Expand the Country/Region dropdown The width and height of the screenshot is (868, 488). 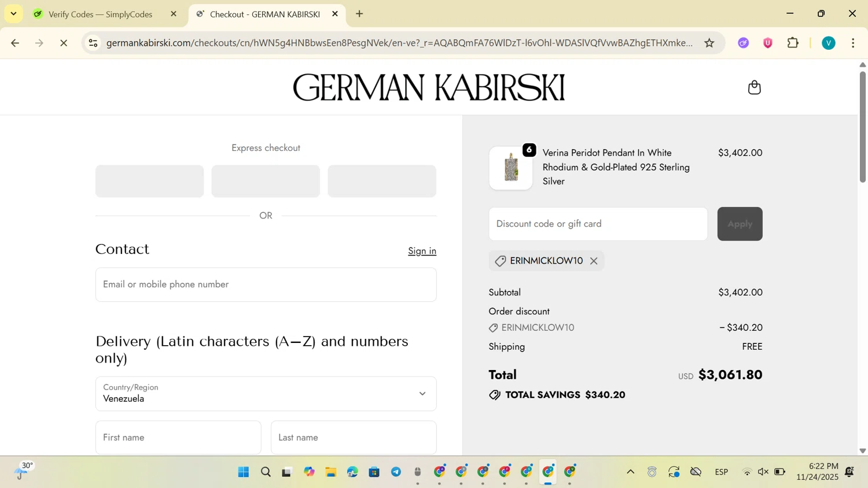[x=266, y=394]
